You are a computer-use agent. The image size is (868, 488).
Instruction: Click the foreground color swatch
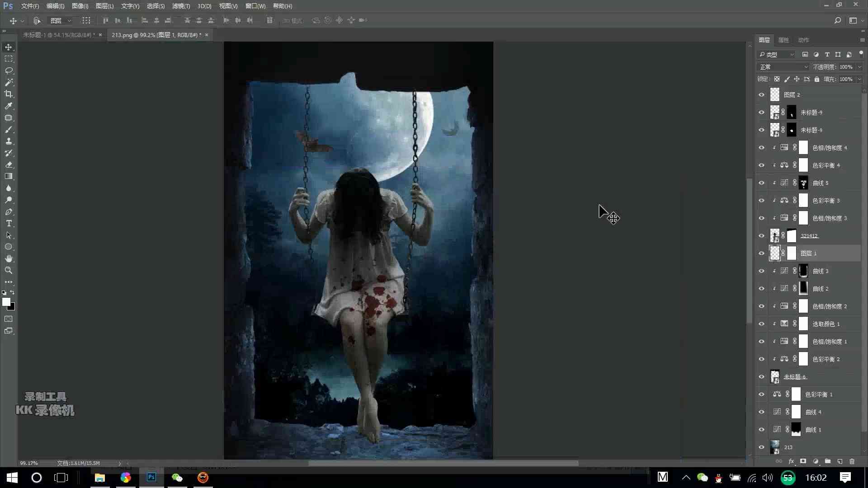click(6, 302)
